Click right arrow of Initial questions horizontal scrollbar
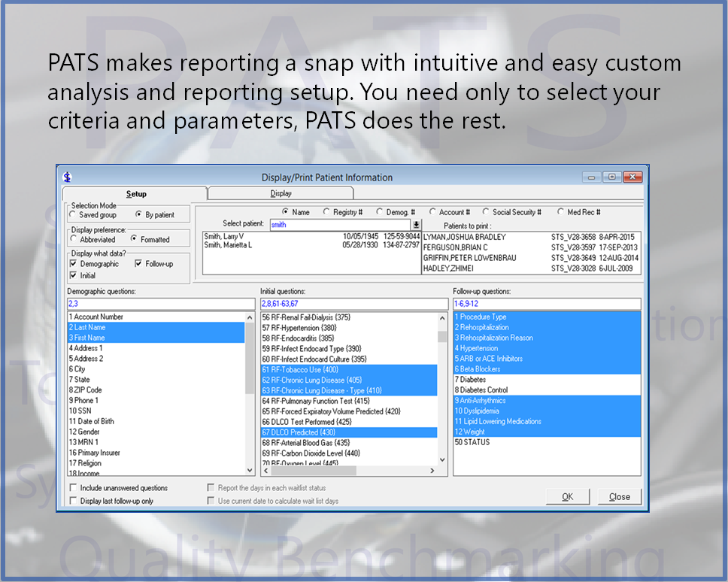 (432, 471)
